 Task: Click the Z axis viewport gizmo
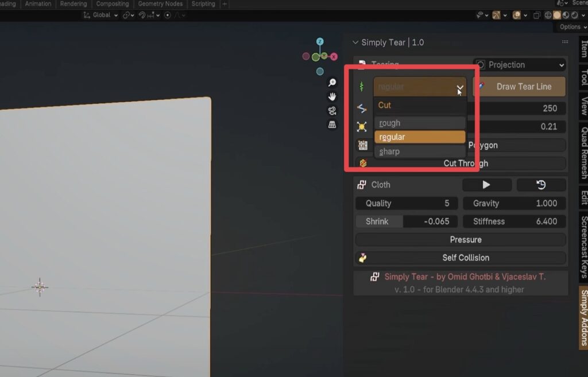[320, 41]
